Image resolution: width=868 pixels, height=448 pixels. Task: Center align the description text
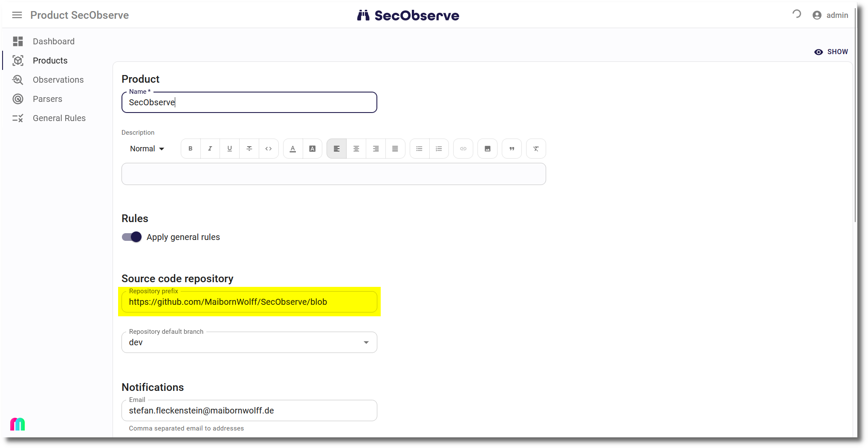click(x=356, y=148)
